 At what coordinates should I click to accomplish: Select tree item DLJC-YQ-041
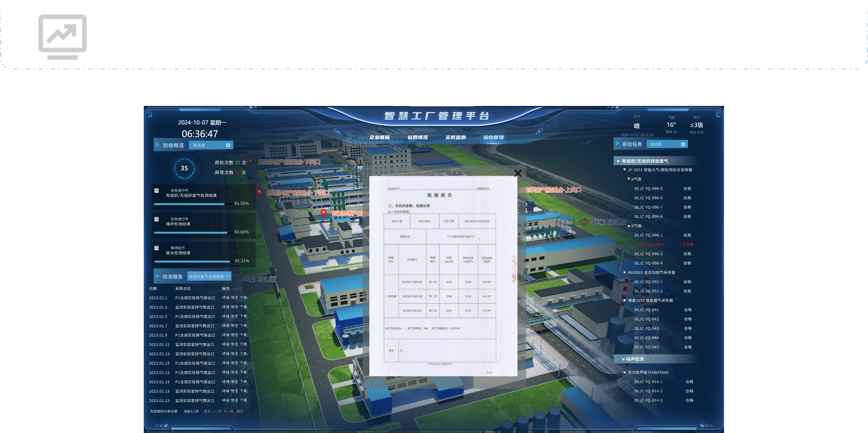pos(646,310)
